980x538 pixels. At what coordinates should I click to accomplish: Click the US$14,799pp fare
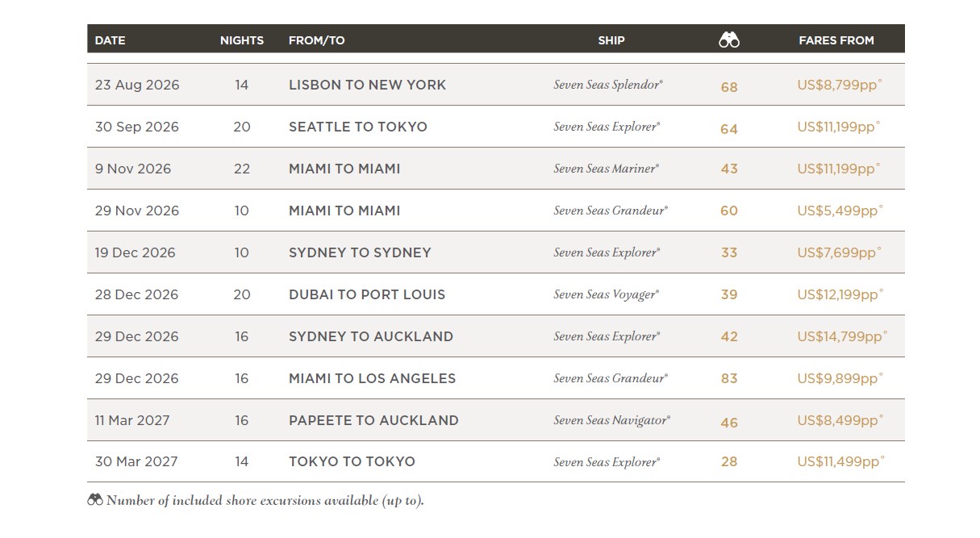point(841,336)
